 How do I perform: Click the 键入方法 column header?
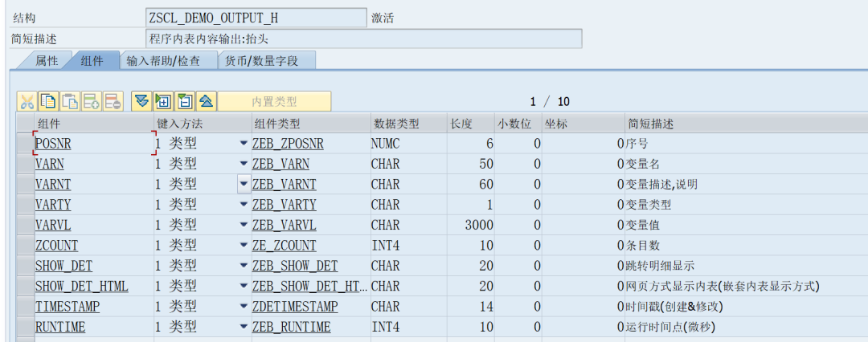click(202, 124)
